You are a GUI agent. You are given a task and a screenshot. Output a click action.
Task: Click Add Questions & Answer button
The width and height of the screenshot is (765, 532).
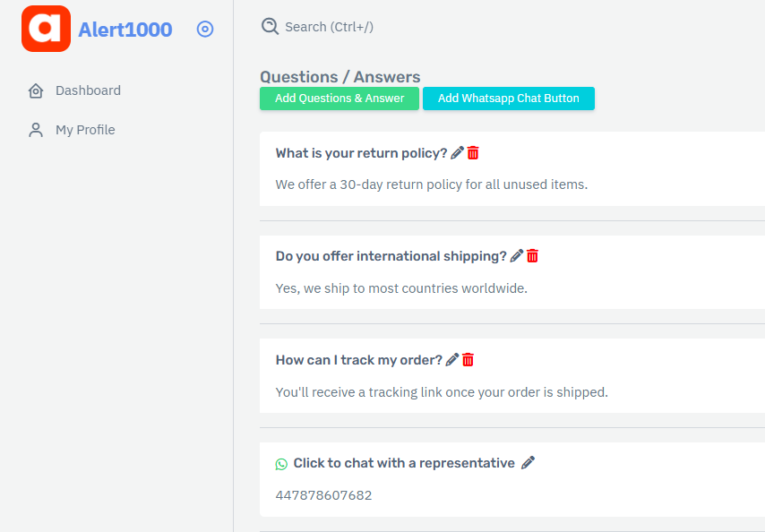340,99
